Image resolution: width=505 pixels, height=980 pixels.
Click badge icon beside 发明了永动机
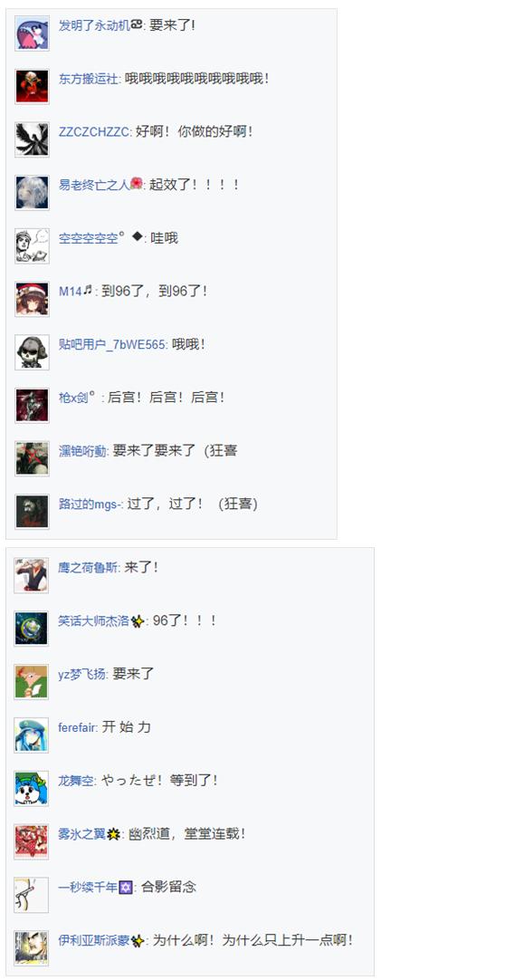click(x=138, y=25)
